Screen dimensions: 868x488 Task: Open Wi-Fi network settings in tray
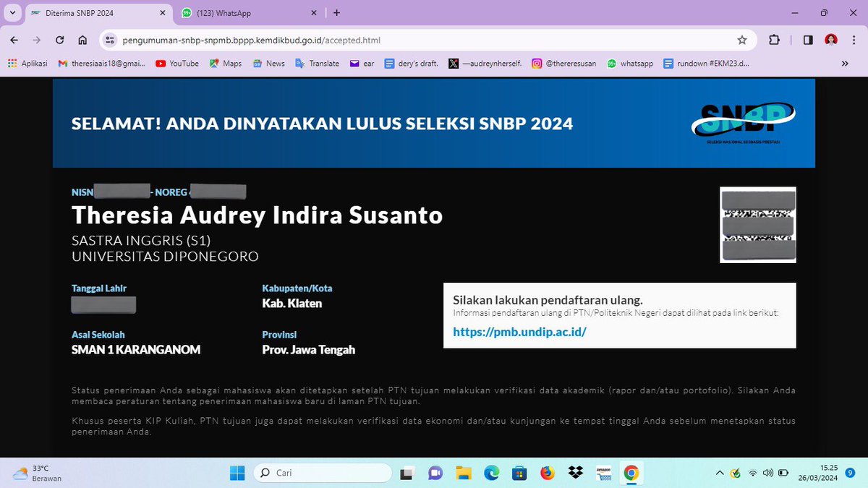click(x=753, y=474)
